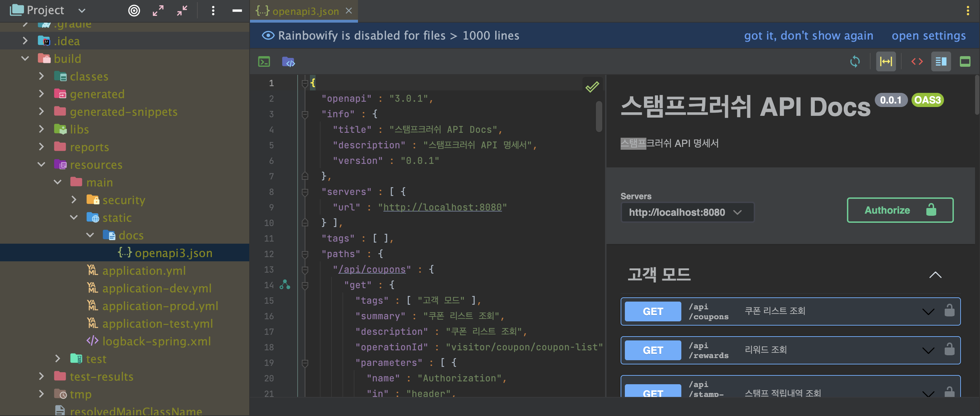Screen dimensions: 980x416
Task: Select application-dev.yml in the project tree
Action: tap(157, 288)
